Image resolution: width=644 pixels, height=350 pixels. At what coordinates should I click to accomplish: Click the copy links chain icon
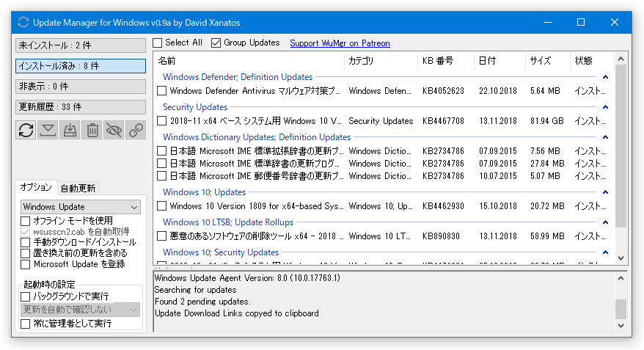point(136,130)
